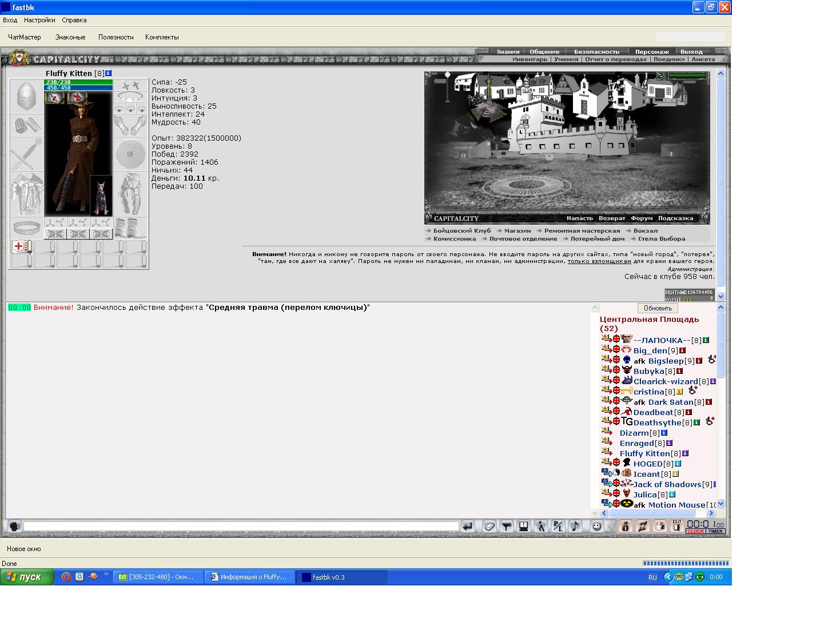
Task: Switch to the Знания tab
Action: pyautogui.click(x=508, y=51)
